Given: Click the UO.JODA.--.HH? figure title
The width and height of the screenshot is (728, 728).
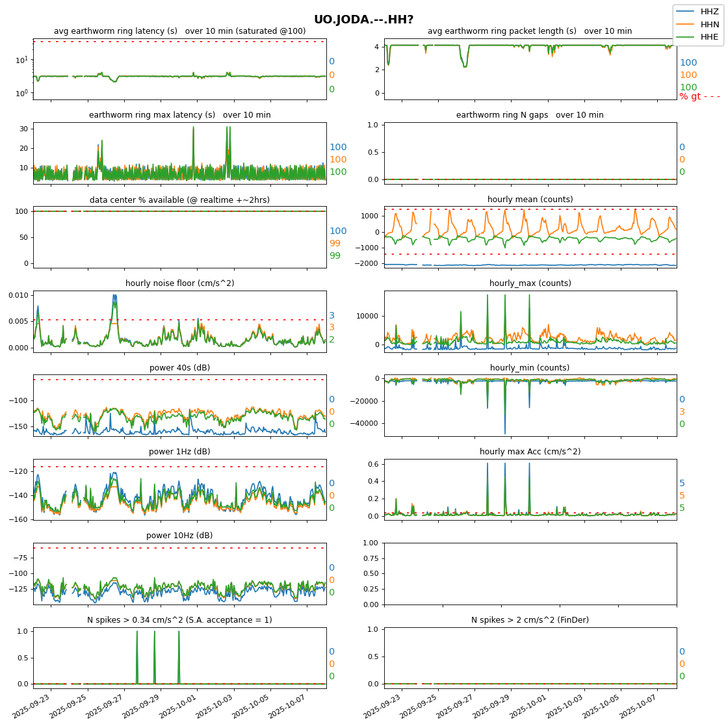Looking at the screenshot, I should click(363, 19).
